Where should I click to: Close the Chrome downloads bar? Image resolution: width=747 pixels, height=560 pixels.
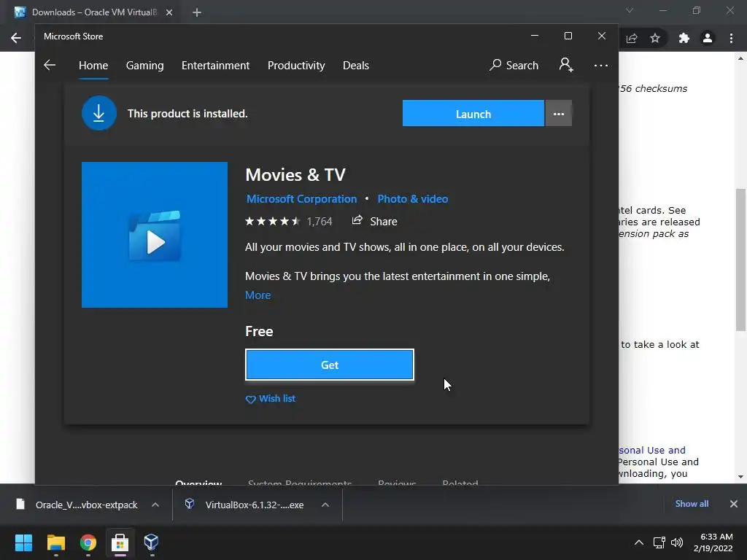coord(734,504)
